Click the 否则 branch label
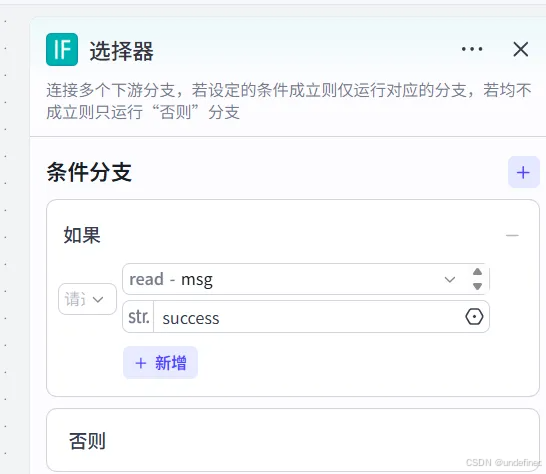The height and width of the screenshot is (474, 546). pos(87,441)
